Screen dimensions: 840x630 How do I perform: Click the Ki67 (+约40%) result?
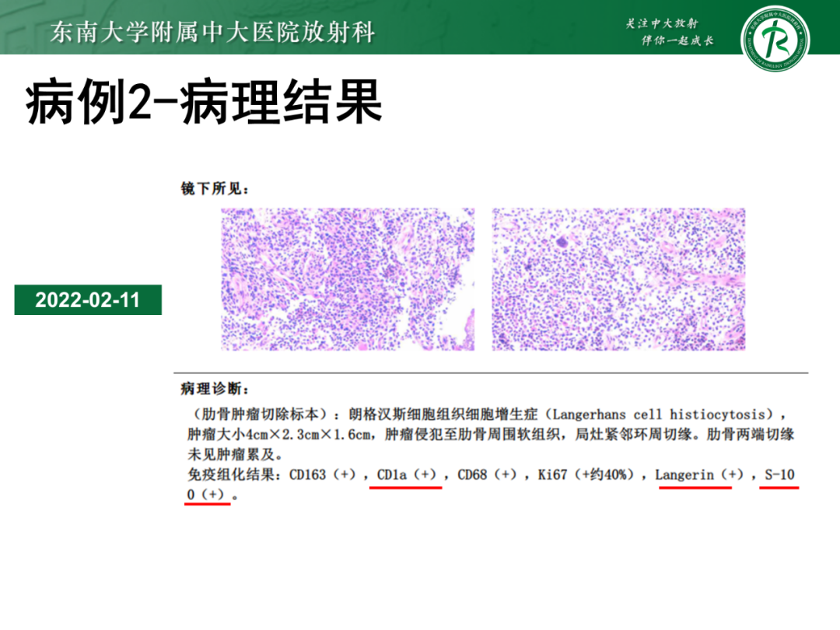pos(586,474)
